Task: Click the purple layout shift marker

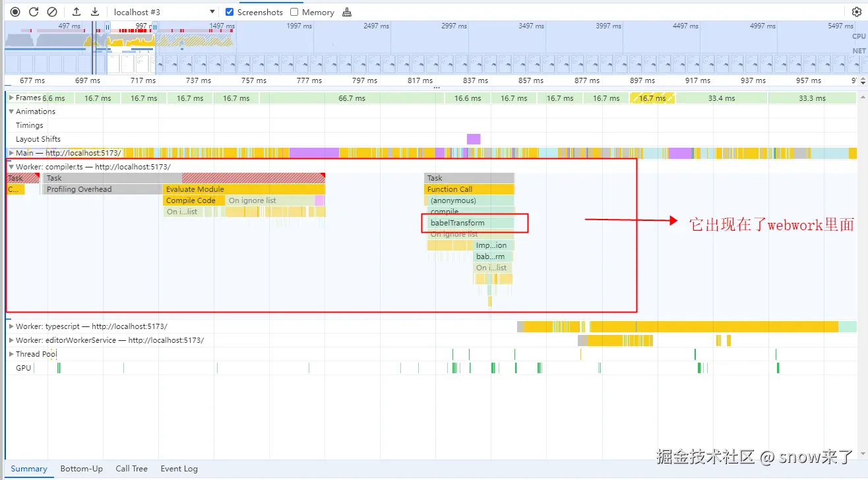Action: [474, 139]
